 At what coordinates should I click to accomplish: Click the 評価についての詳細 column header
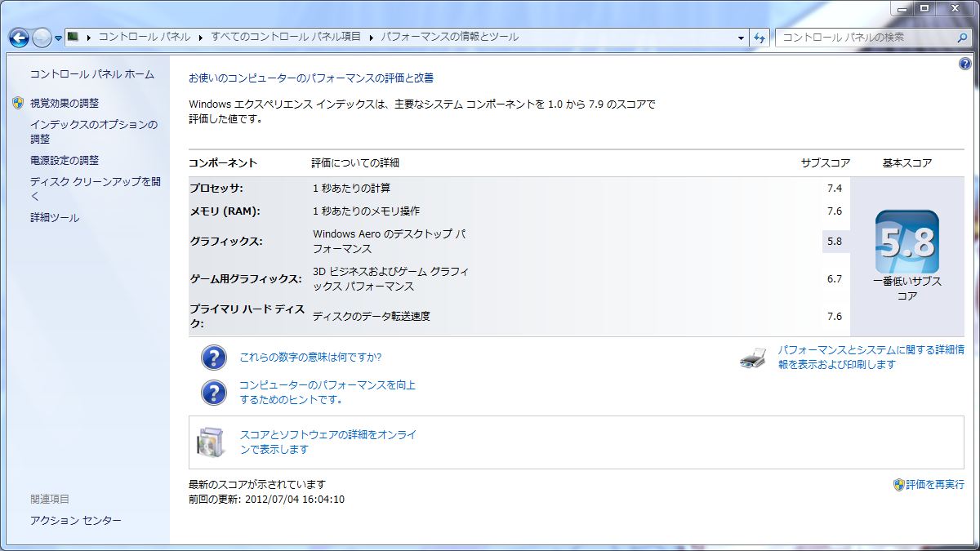point(356,163)
